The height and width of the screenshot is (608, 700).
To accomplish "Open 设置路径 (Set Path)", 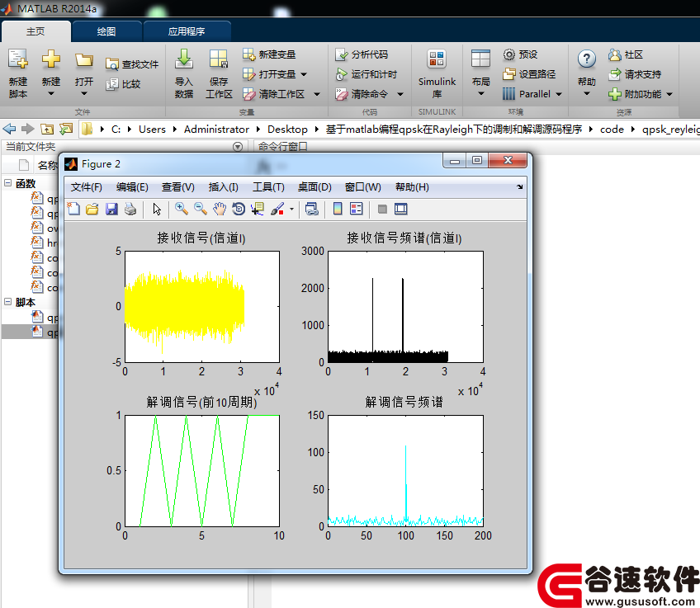I will pos(529,74).
